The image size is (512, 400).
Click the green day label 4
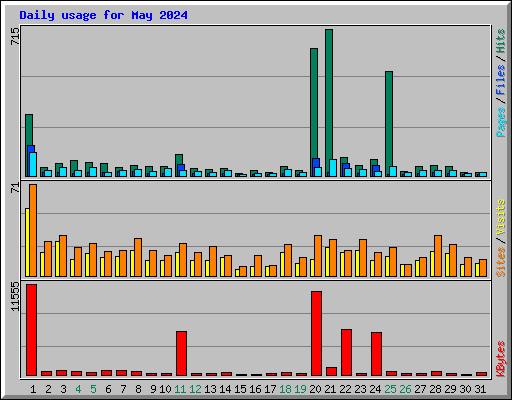coord(78,389)
